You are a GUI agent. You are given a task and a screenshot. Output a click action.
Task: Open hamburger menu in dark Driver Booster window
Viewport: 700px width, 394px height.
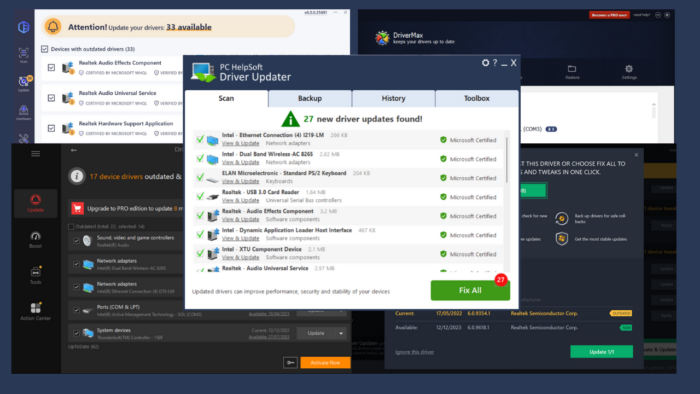click(36, 154)
